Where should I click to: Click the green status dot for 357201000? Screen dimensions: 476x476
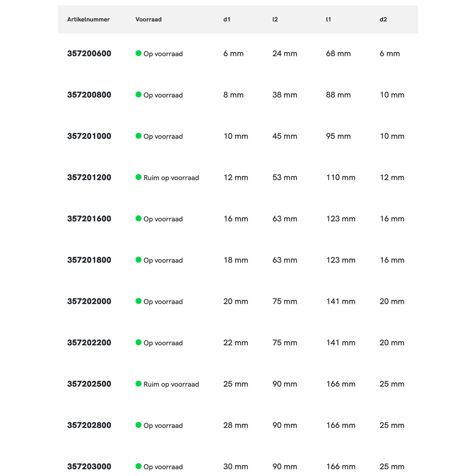point(139,136)
